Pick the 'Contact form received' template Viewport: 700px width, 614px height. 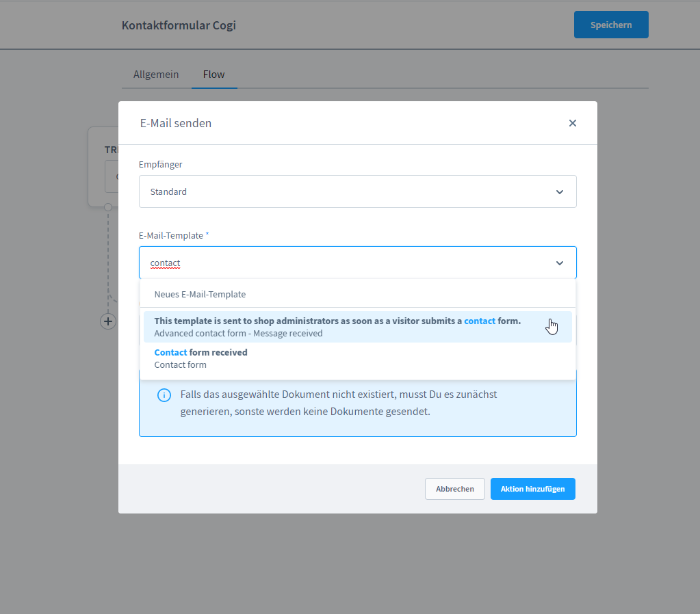[x=201, y=358]
